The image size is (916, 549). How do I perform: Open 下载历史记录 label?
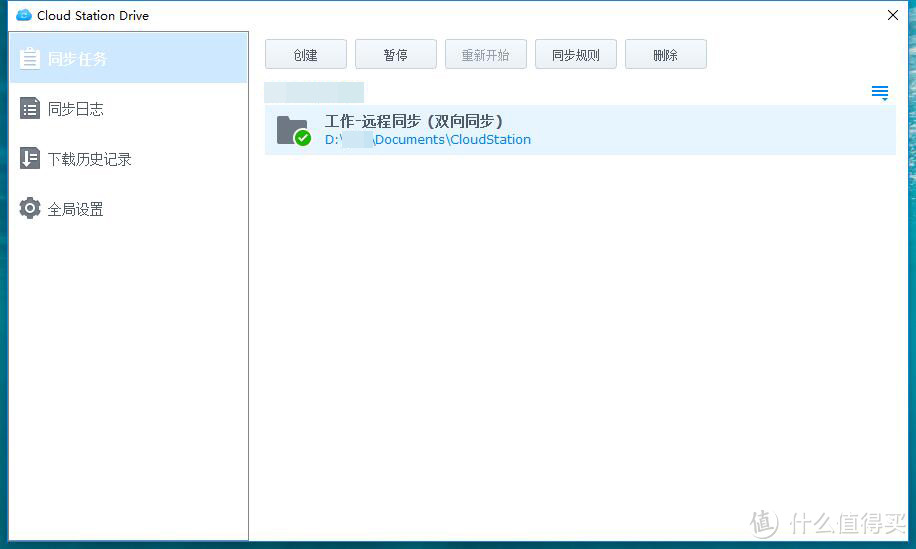(89, 159)
